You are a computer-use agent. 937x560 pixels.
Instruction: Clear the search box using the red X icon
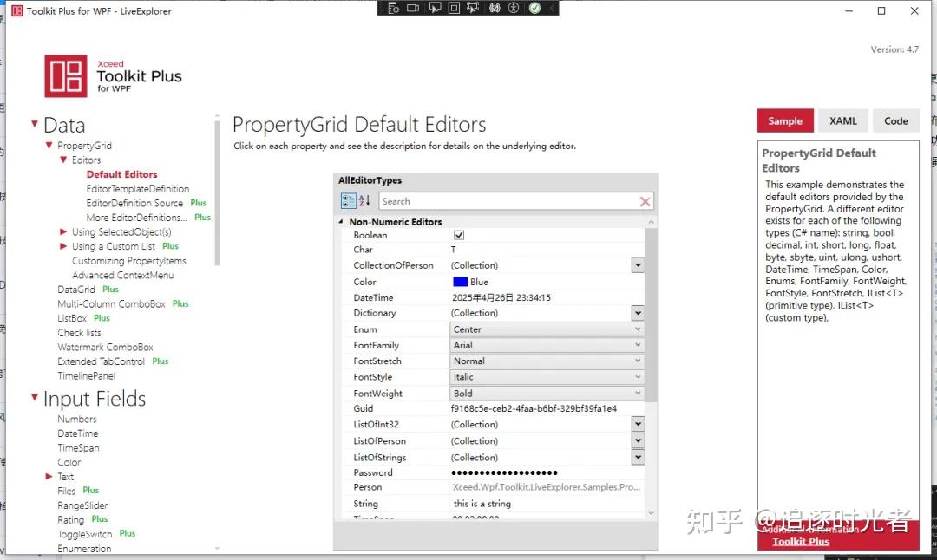(645, 200)
